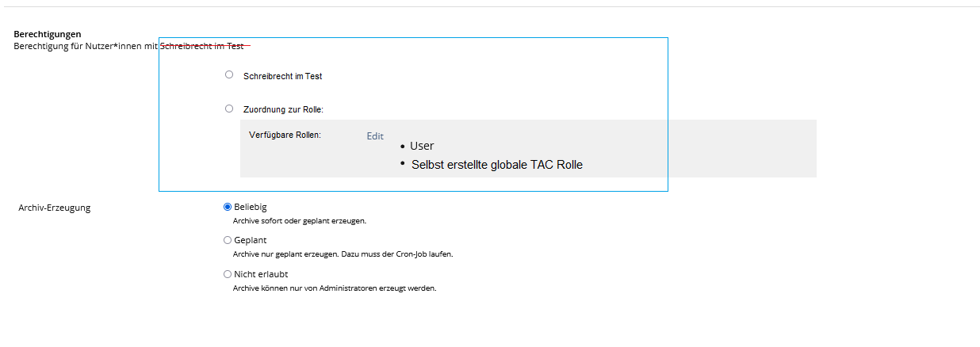Click the 'Beliebig' label text
This screenshot has width=980, height=347.
tap(250, 207)
